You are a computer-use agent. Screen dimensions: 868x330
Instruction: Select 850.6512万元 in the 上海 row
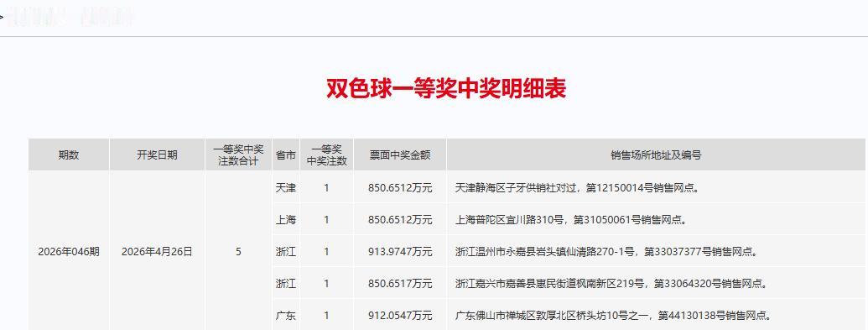pos(400,220)
